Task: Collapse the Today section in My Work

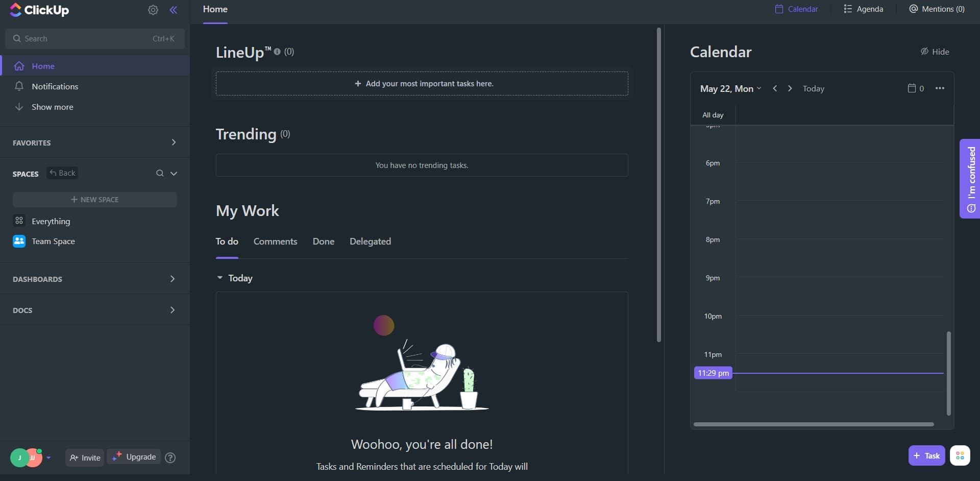Action: (x=219, y=278)
